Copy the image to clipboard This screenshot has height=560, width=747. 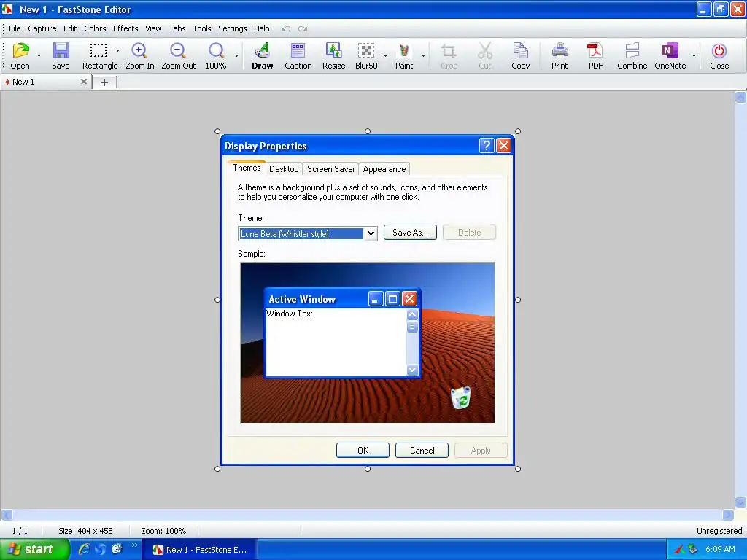click(520, 55)
